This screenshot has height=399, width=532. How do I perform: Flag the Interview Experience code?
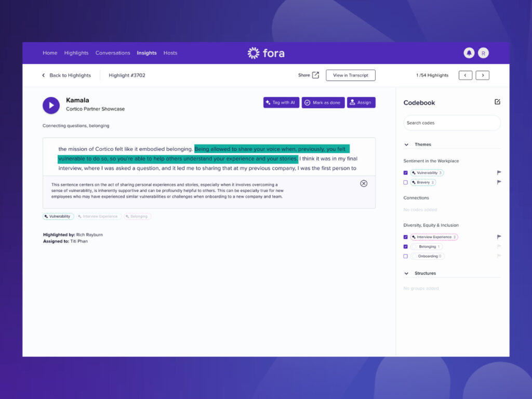point(499,237)
